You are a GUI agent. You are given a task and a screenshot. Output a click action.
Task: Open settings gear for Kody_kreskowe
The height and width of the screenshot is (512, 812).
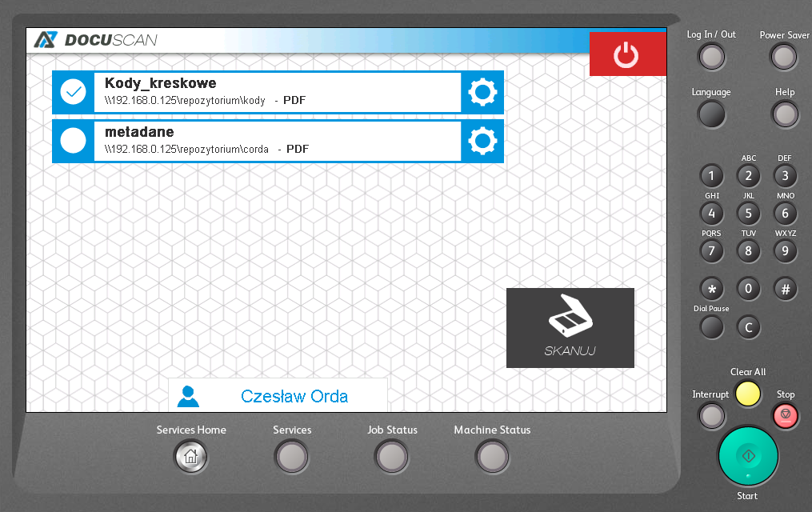[482, 92]
